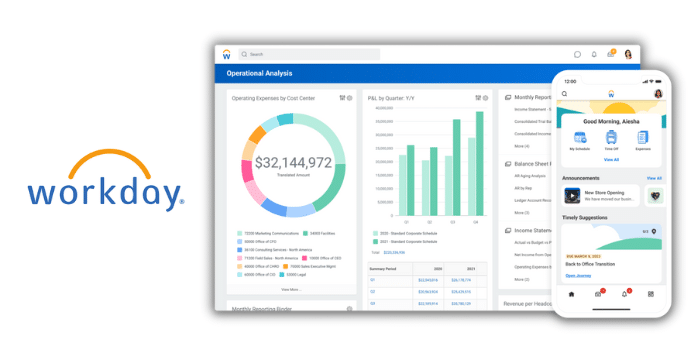Click Consulting Services North America legend entry
Image resolution: width=700 pixels, height=360 pixels.
(275, 250)
